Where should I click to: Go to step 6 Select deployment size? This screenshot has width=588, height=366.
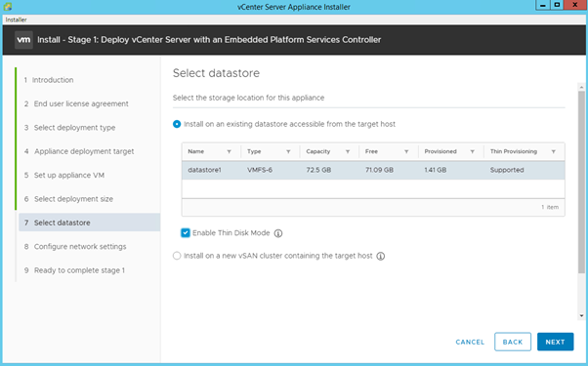tap(68, 199)
